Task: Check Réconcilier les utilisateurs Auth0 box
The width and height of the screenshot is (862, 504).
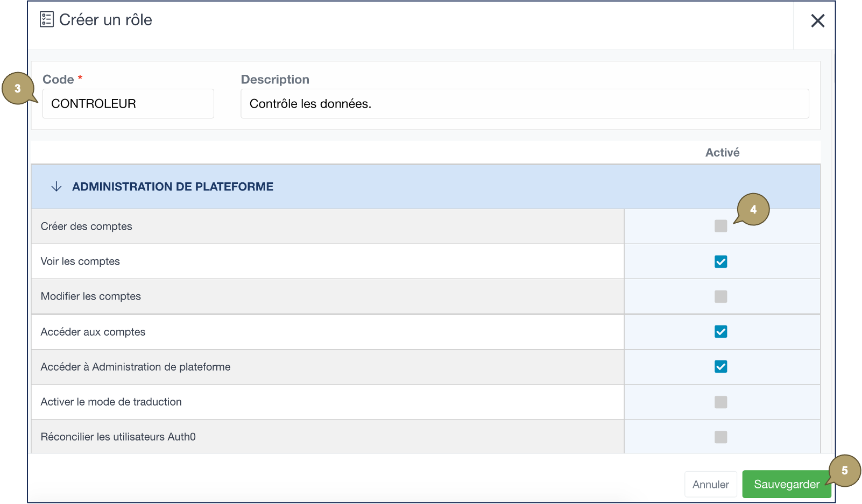Action: coord(720,437)
